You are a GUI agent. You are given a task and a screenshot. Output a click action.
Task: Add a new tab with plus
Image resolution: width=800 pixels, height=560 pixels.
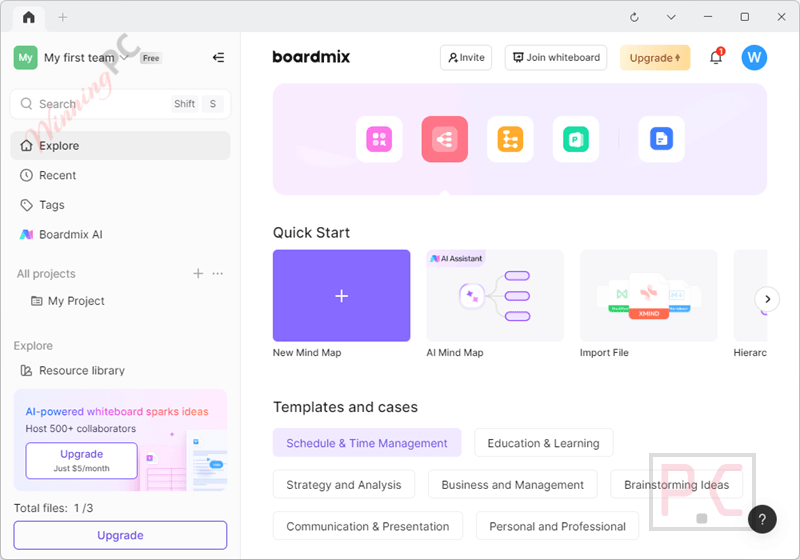(62, 17)
